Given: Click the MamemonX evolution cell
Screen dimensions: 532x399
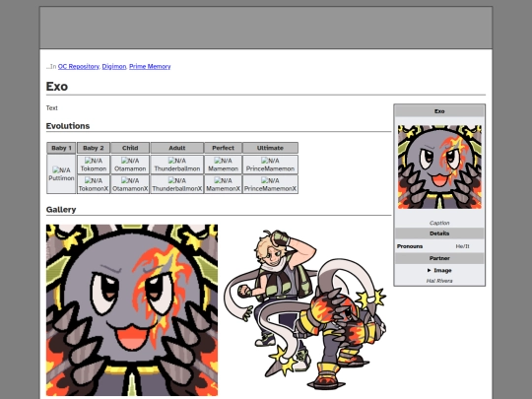Looking at the screenshot, I should click(x=223, y=184).
